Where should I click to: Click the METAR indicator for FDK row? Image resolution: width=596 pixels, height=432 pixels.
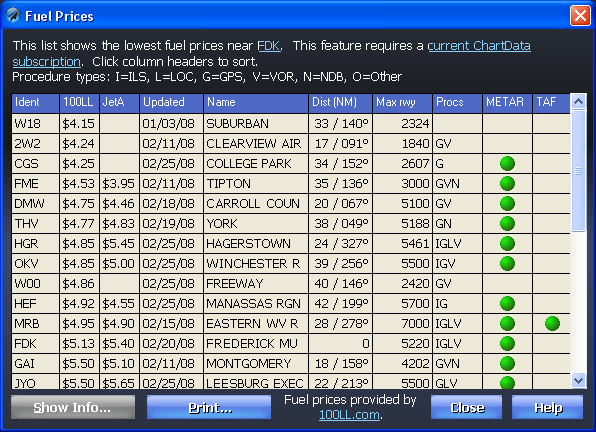507,343
